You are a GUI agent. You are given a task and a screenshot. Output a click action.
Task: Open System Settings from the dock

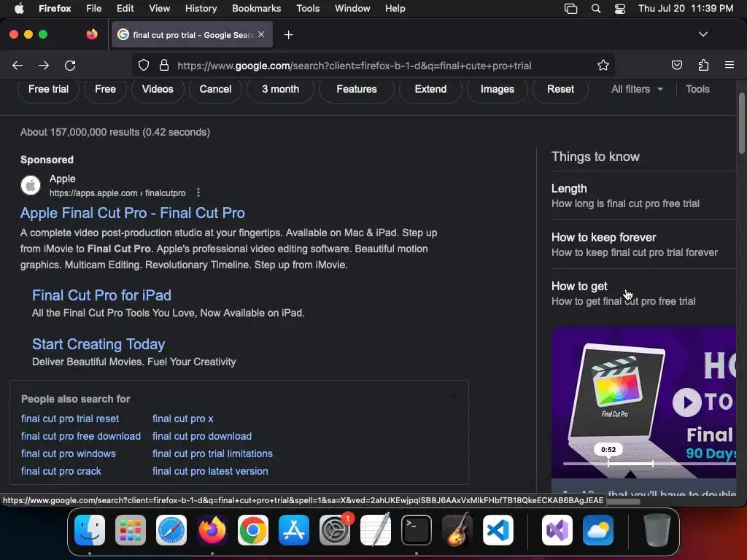coord(335,530)
